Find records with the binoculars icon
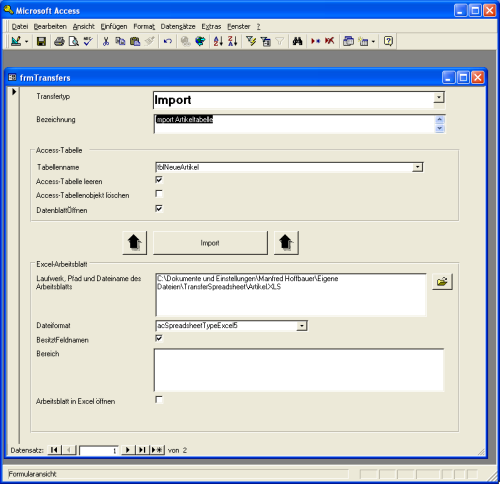 297,41
